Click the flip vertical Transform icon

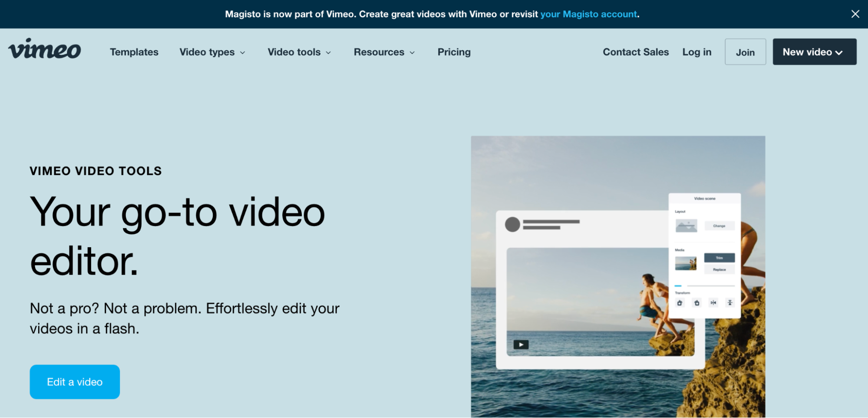(730, 303)
